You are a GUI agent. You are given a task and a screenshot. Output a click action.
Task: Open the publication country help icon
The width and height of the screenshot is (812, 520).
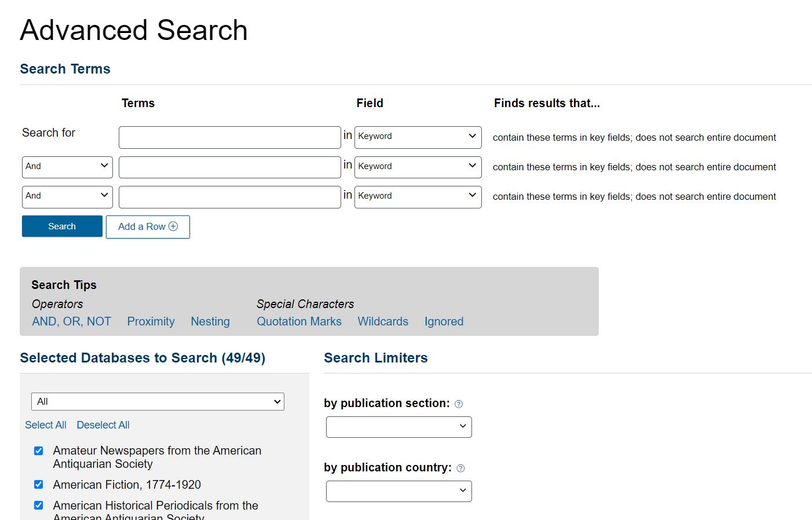click(460, 468)
